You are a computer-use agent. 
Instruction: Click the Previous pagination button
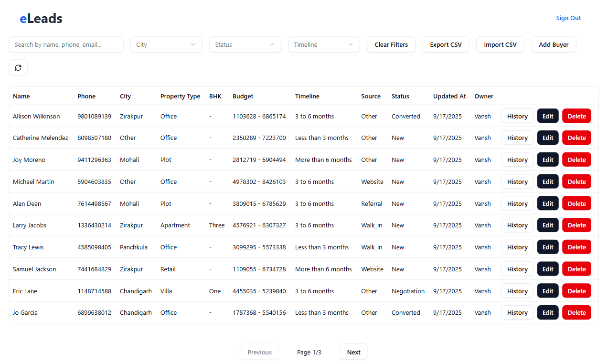(x=259, y=352)
